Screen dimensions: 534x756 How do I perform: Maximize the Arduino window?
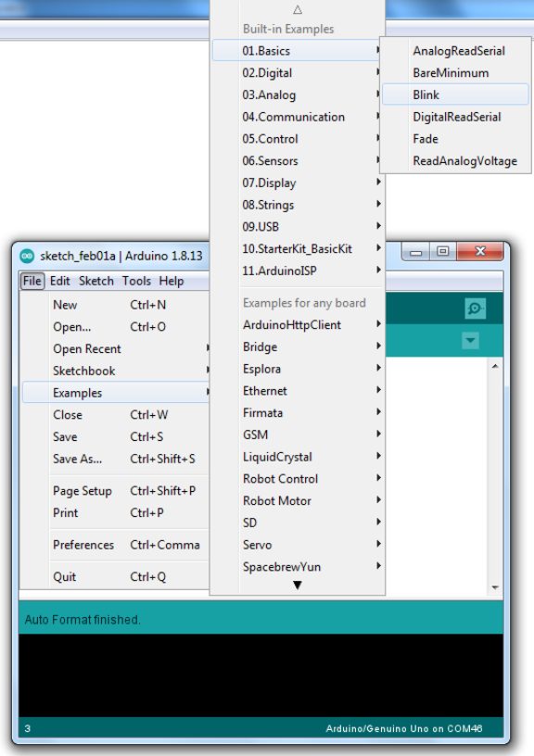[443, 252]
